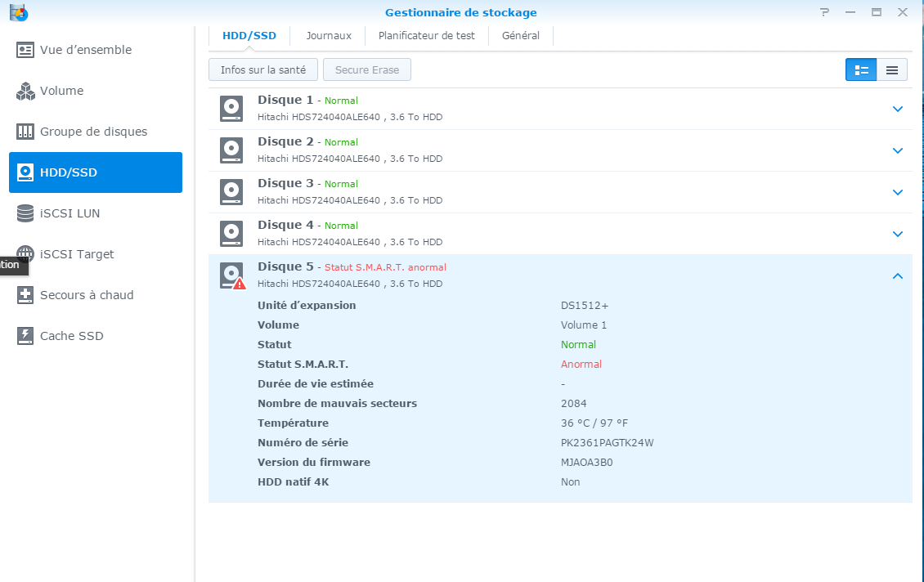Select the Secours à chaud icon
924x582 pixels.
(x=25, y=295)
